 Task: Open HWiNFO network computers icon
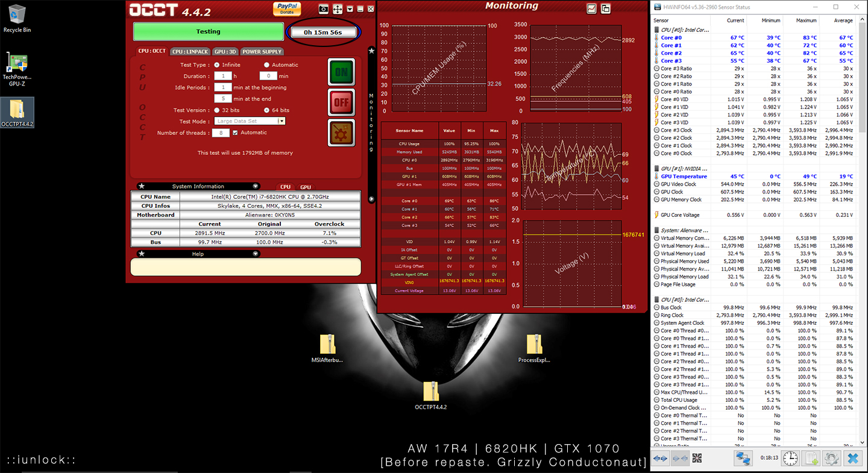[x=743, y=458]
